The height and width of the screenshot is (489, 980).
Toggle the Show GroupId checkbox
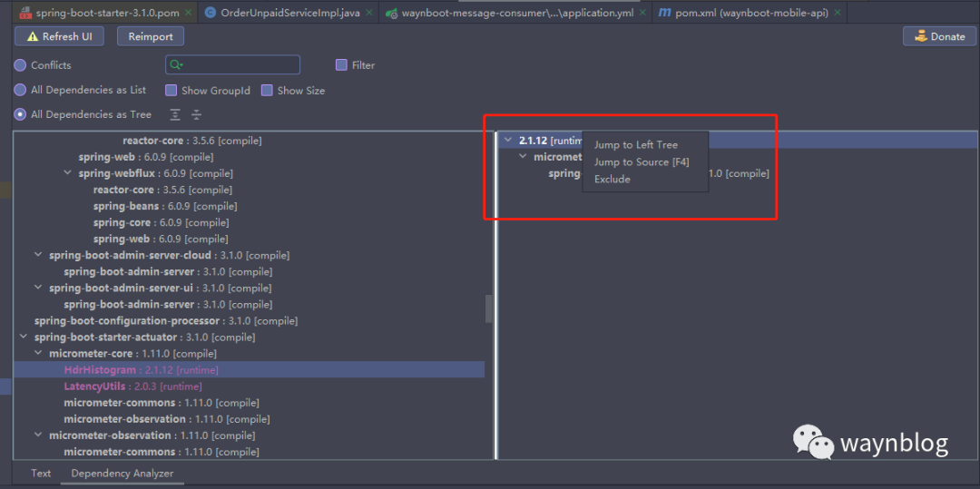(x=171, y=91)
